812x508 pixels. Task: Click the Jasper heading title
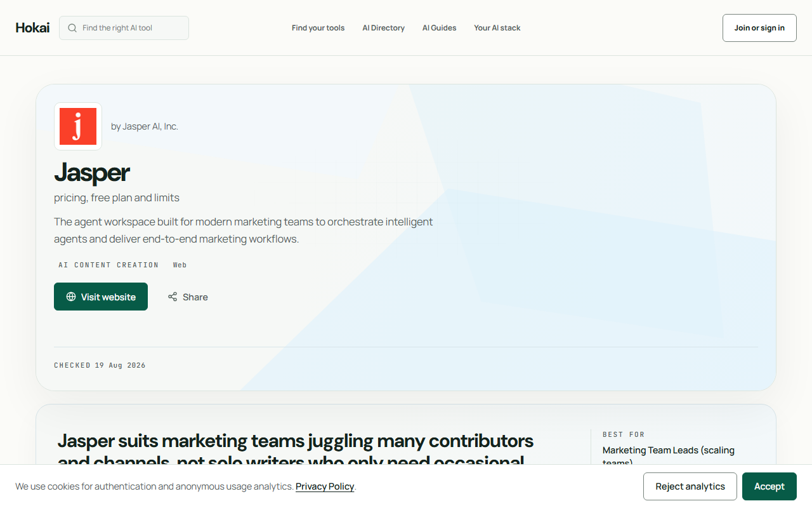pos(92,172)
